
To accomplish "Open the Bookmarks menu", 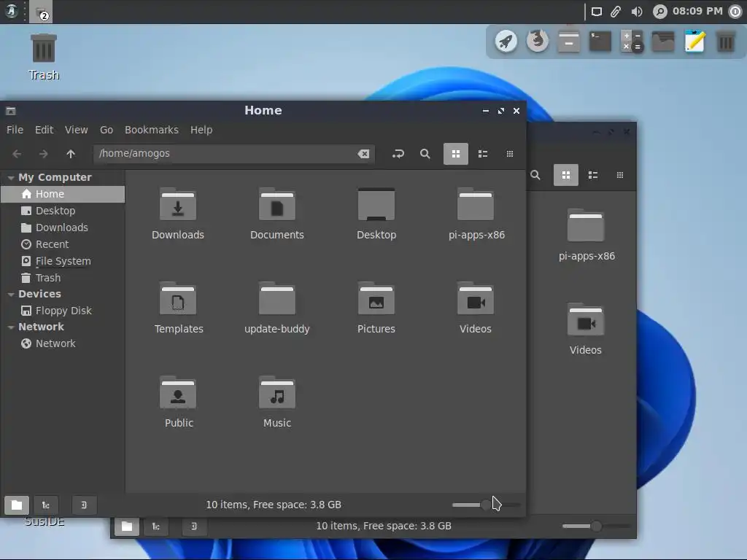I will (x=152, y=130).
